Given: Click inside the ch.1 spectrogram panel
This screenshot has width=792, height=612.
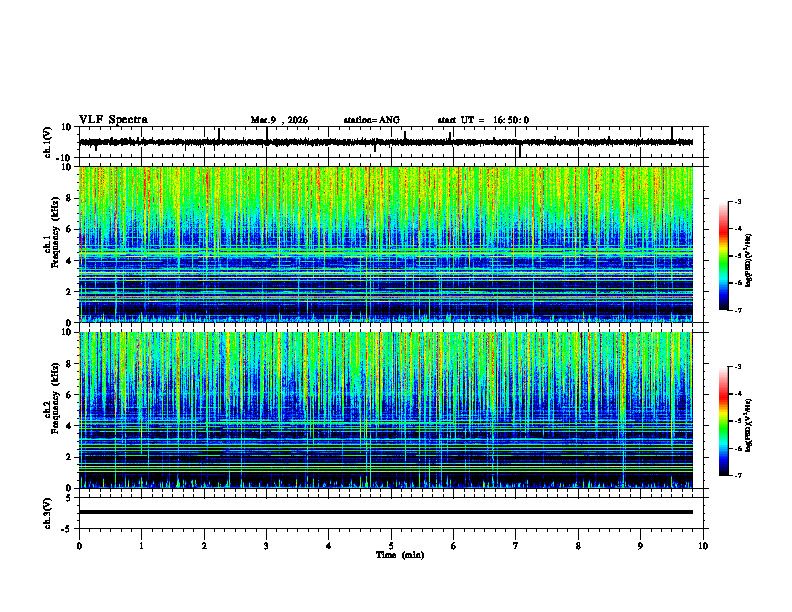Looking at the screenshot, I should [x=386, y=244].
